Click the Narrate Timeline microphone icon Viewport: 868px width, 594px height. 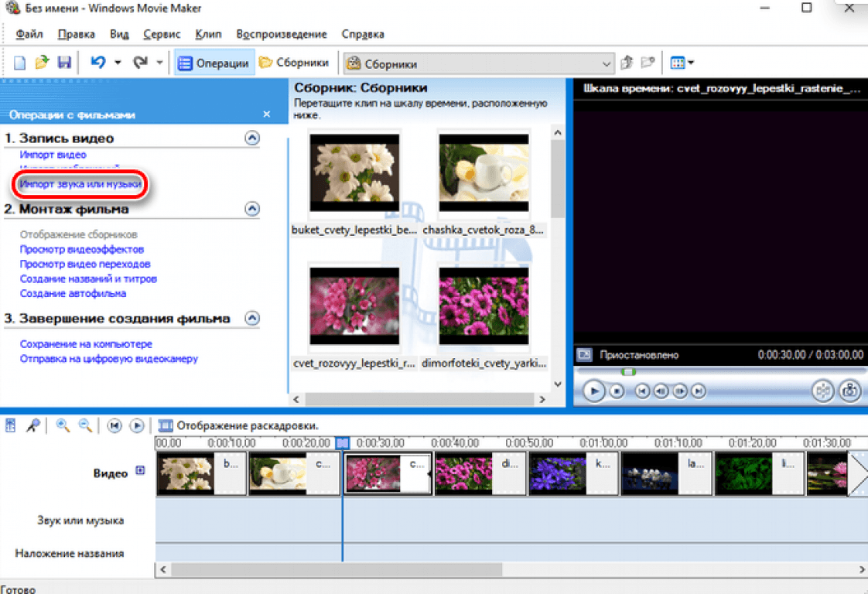[x=33, y=425]
